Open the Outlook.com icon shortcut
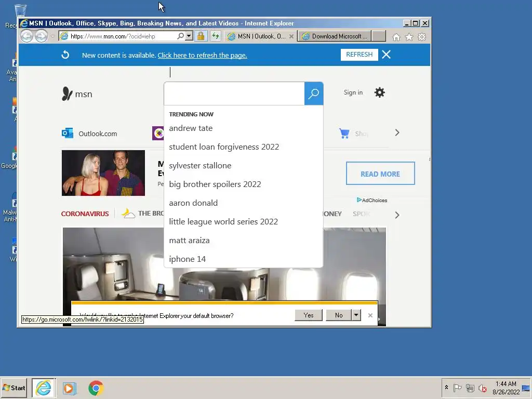This screenshot has width=532, height=399. [x=67, y=133]
